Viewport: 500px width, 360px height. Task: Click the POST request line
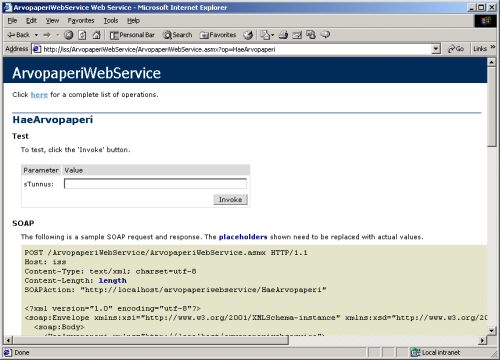[x=166, y=253]
